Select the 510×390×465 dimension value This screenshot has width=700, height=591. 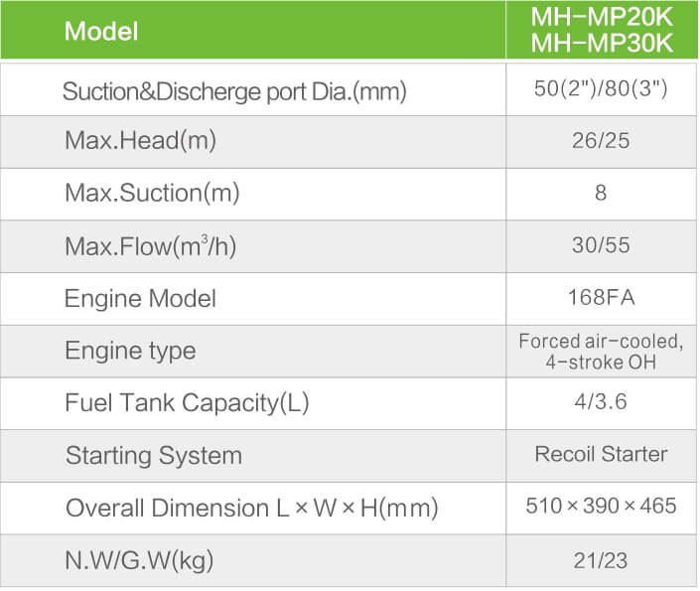click(602, 507)
